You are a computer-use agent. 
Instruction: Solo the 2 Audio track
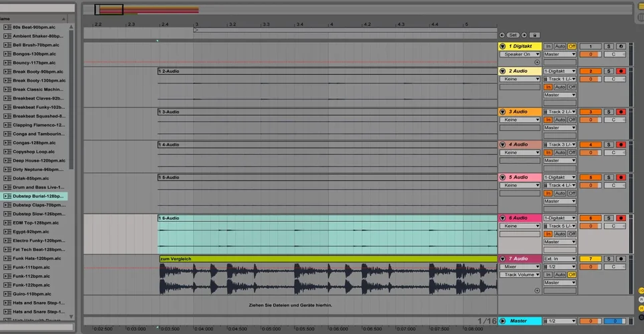click(609, 71)
